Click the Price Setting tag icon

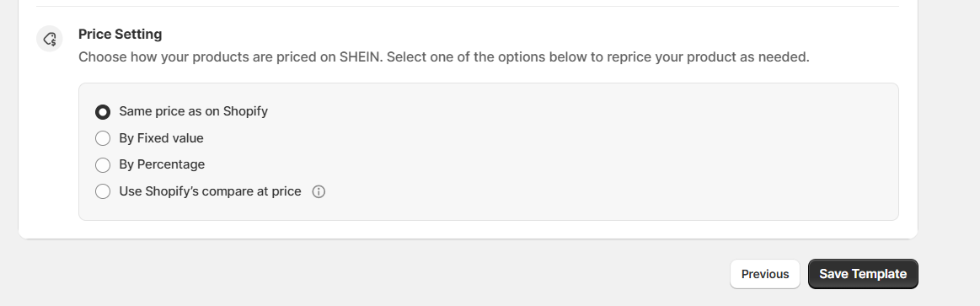click(x=50, y=39)
